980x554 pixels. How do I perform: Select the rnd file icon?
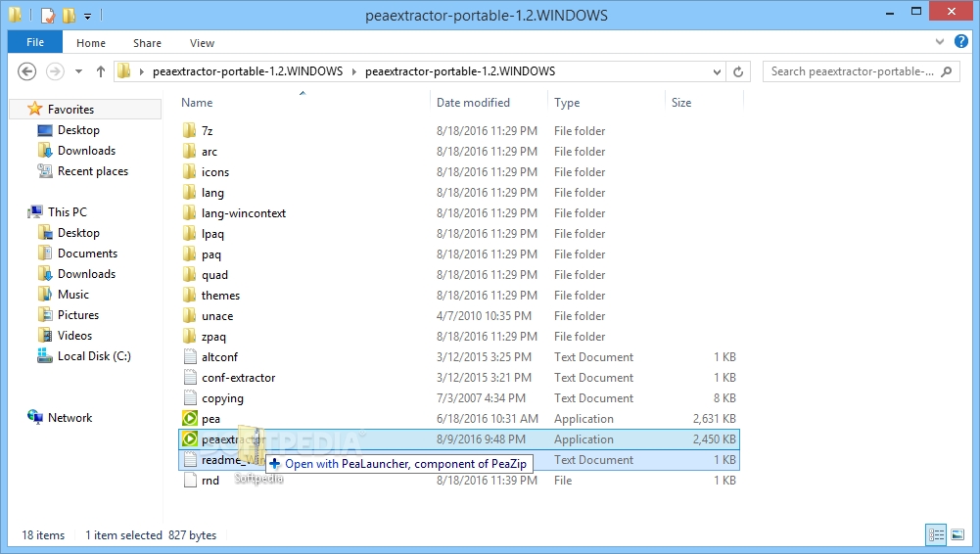click(x=190, y=481)
